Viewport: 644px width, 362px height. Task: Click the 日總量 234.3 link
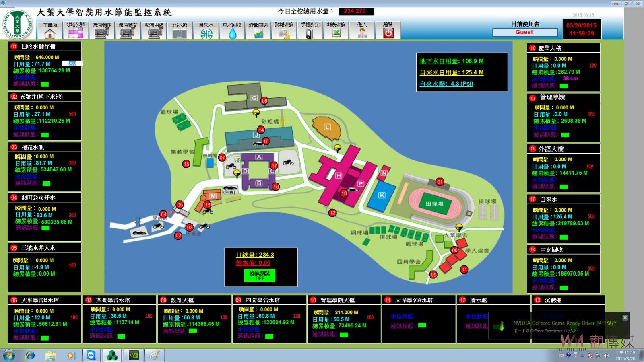tap(255, 255)
